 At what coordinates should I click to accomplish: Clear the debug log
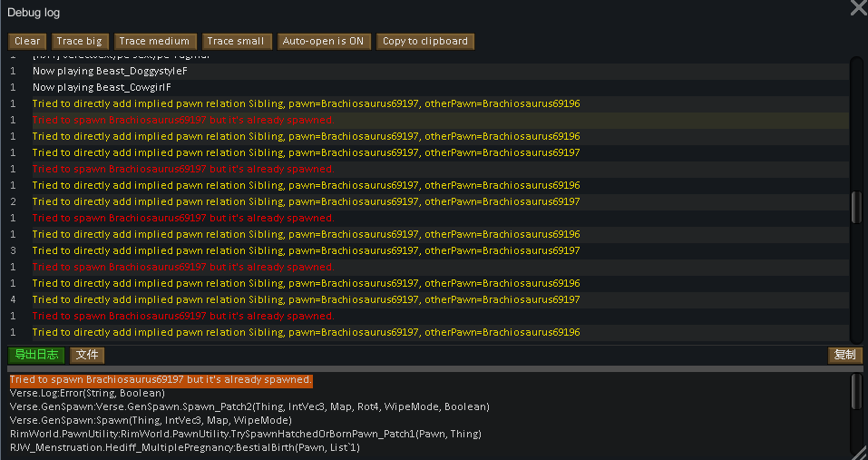tap(27, 42)
